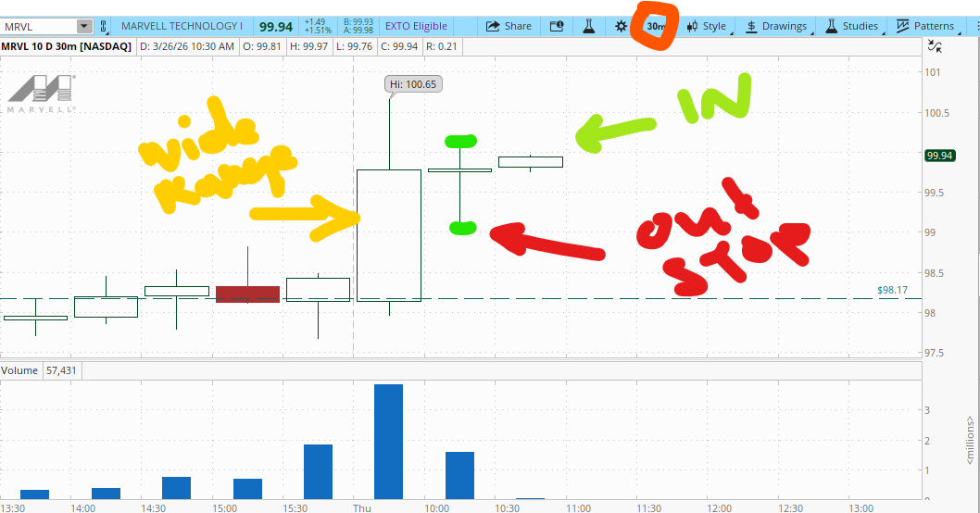The height and width of the screenshot is (513, 980).
Task: Click the EXTO Eligible label
Action: click(416, 26)
